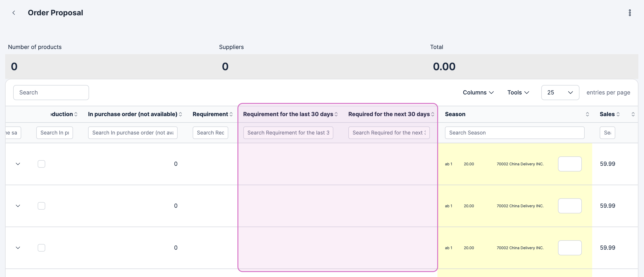
Task: Focus the order quantity box in third row
Action: point(570,248)
